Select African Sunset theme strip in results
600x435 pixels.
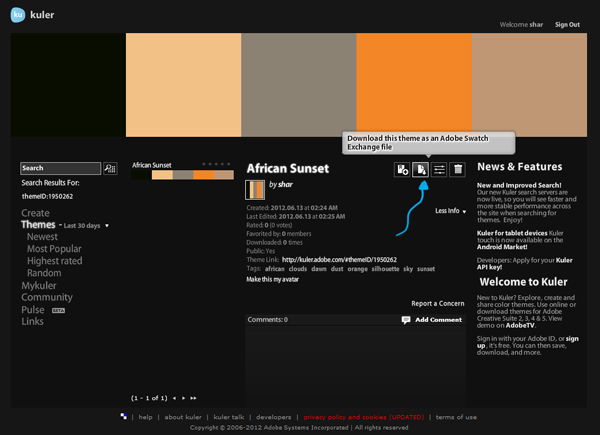click(x=182, y=175)
